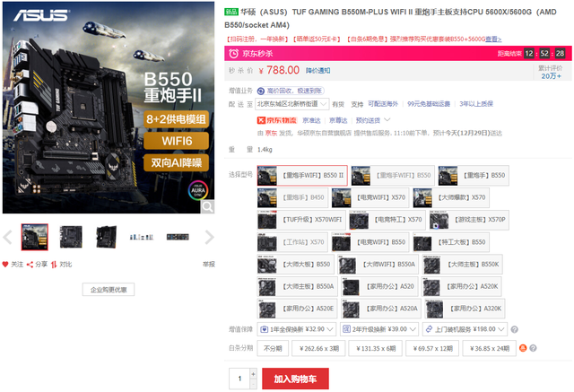Click the 3年以上质保 link

pos(476,104)
